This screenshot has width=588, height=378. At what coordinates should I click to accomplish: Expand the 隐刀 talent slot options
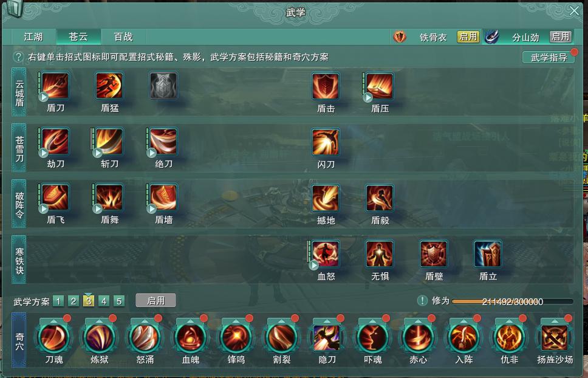click(327, 321)
